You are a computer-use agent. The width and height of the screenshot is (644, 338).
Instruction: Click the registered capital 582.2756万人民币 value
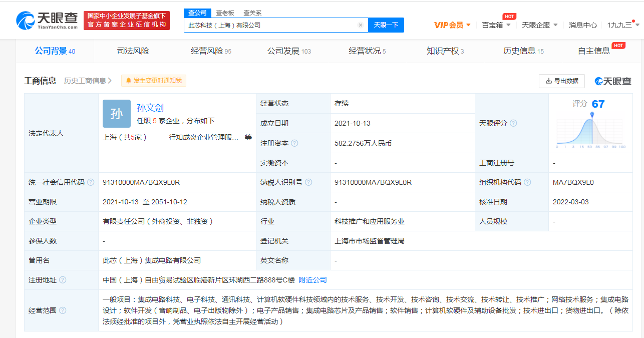click(x=363, y=143)
